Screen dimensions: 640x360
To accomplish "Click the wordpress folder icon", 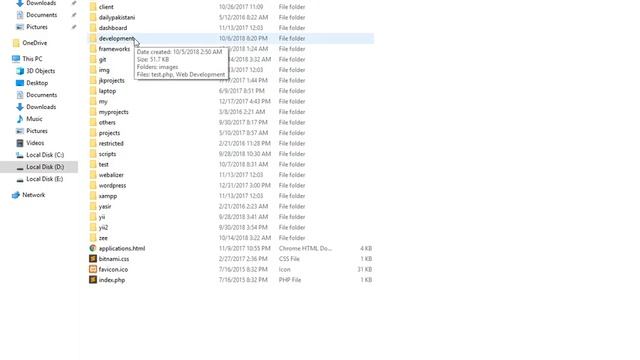I will 93,186.
